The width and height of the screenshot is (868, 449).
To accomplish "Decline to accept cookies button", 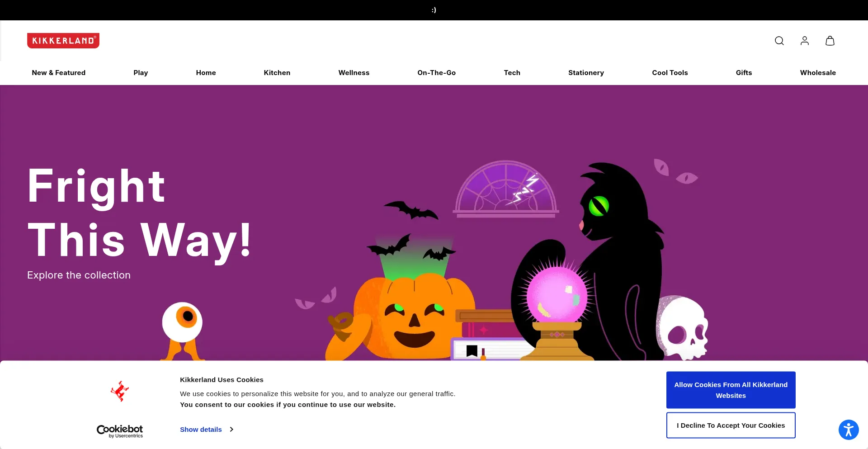I will [731, 425].
